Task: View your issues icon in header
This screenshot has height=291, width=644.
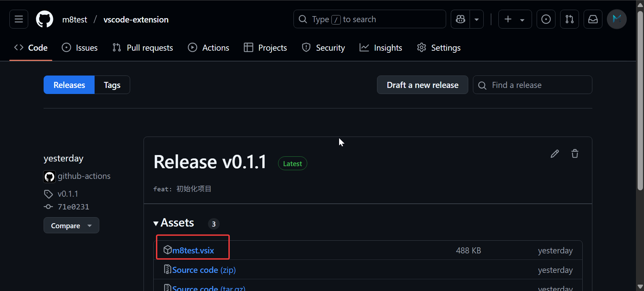Action: pyautogui.click(x=546, y=19)
